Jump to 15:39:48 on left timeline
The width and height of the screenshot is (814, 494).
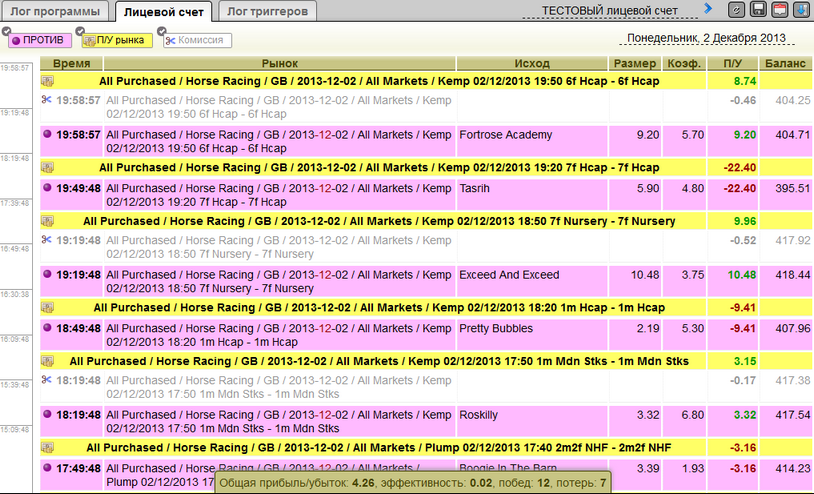click(15, 385)
